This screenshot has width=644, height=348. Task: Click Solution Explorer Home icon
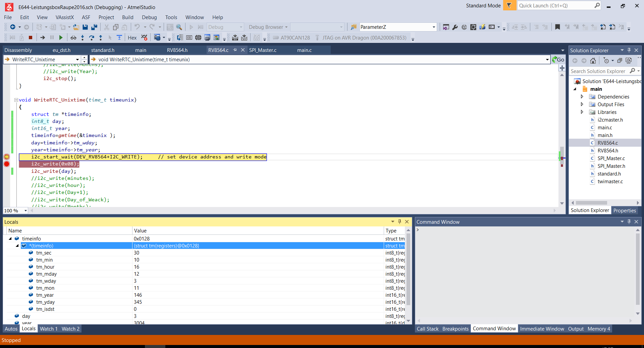pos(593,61)
